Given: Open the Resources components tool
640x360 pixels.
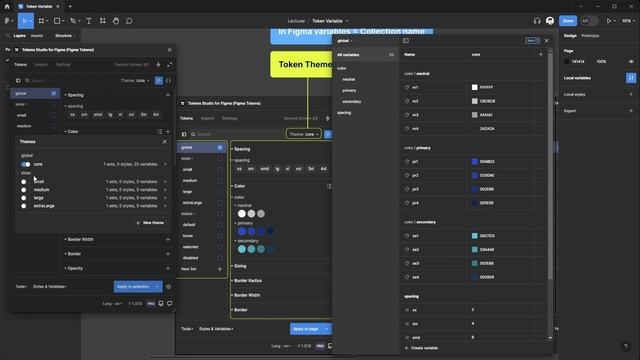Looking at the screenshot, I should (x=102, y=21).
